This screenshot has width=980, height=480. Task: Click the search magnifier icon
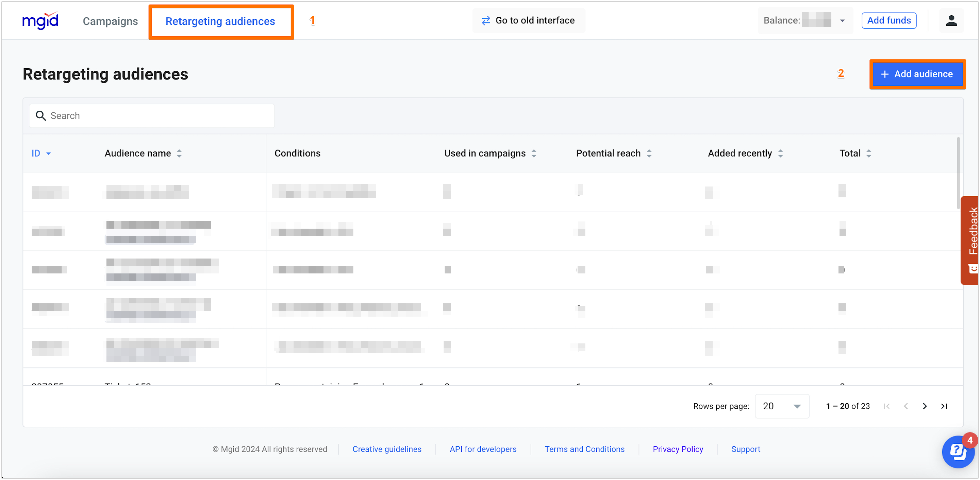[41, 115]
